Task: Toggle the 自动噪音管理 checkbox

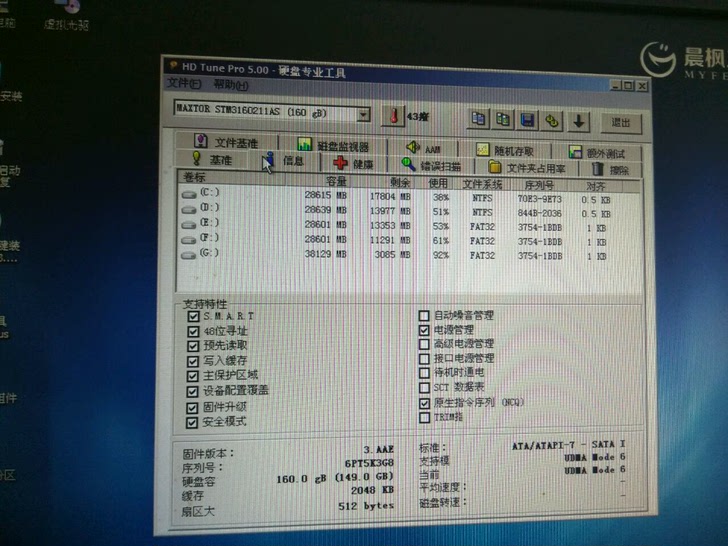Action: [x=424, y=316]
